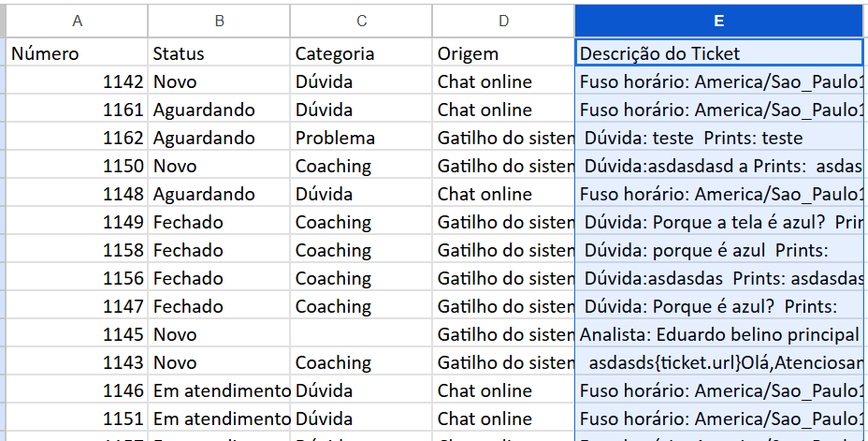This screenshot has height=441, width=868.
Task: Select 'Em atendimento' status for ticket 1146
Action: [x=219, y=390]
